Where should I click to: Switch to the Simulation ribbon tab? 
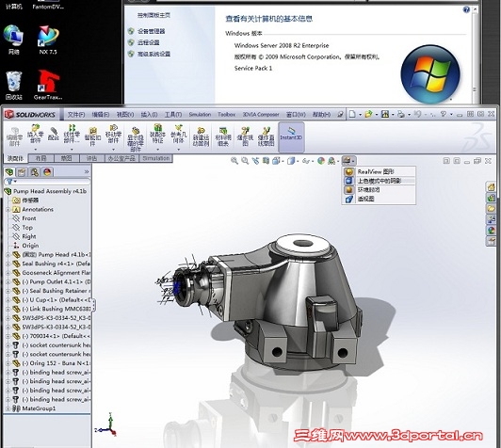point(156,158)
